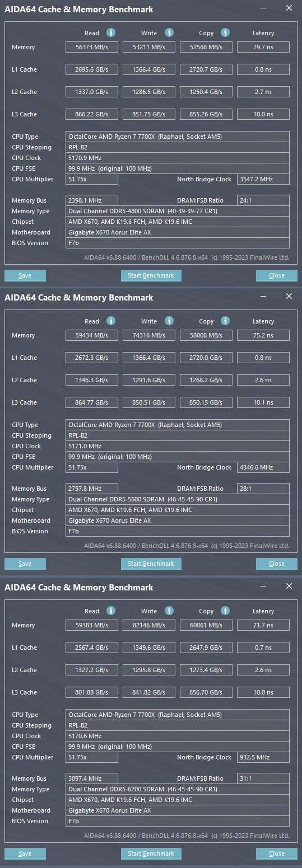Viewport: 302px width, 868px height.
Task: Select Memory Read value 56373 MB/s
Action: coord(92,47)
